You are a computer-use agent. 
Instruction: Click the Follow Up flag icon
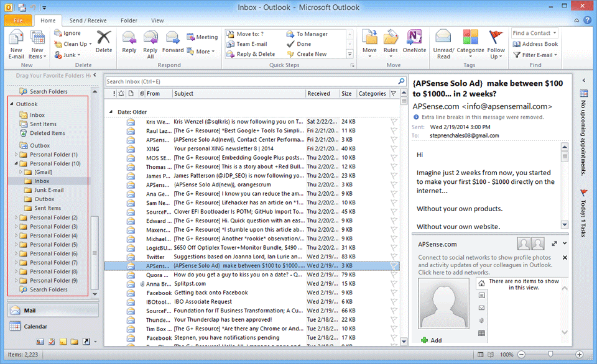[x=496, y=38]
